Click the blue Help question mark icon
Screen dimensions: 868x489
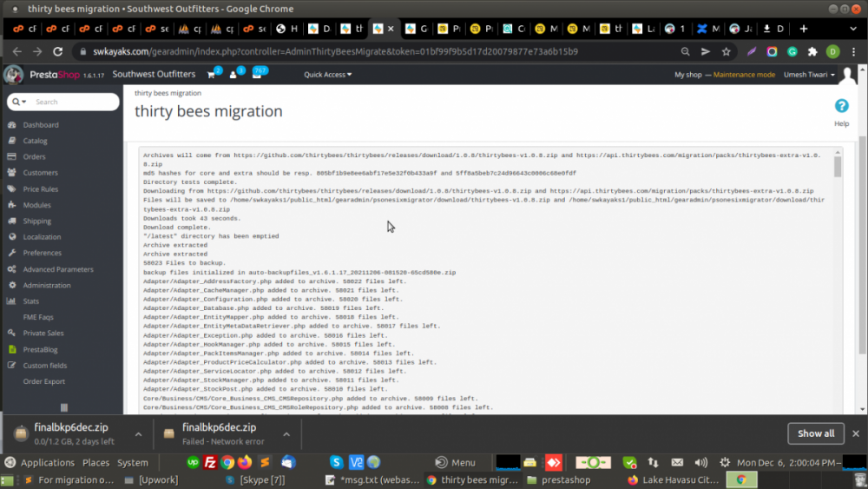[841, 106]
